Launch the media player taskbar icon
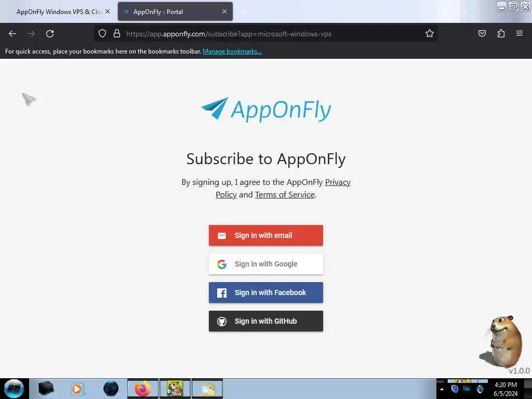This screenshot has height=399, width=532. [x=78, y=389]
